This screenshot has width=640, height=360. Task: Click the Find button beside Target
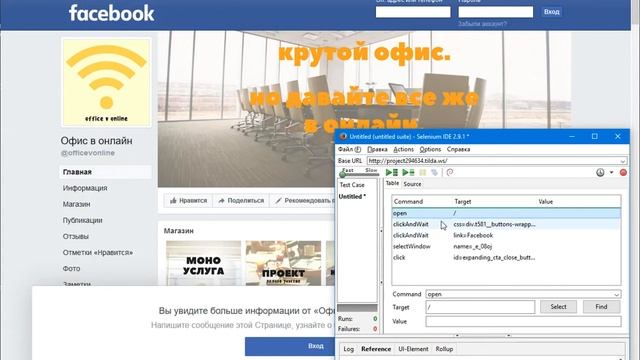[x=601, y=307]
